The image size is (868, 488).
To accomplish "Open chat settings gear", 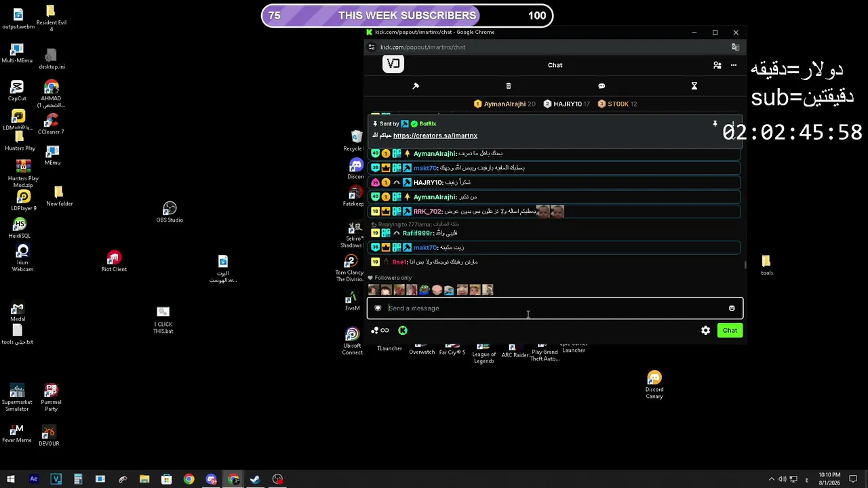I will [x=706, y=331].
